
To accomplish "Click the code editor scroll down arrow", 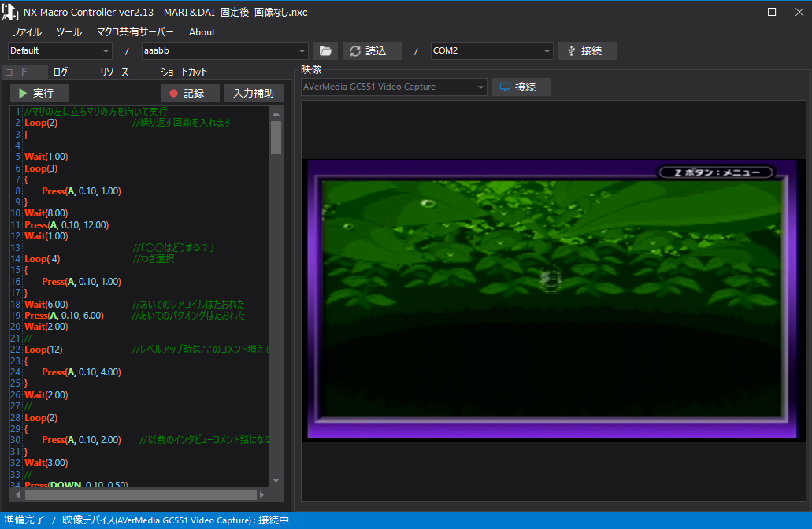I will pyautogui.click(x=276, y=481).
